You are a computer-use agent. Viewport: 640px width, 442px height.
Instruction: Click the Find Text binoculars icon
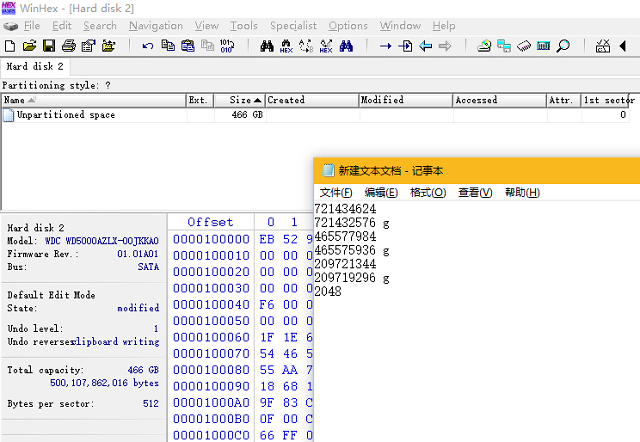pyautogui.click(x=267, y=46)
